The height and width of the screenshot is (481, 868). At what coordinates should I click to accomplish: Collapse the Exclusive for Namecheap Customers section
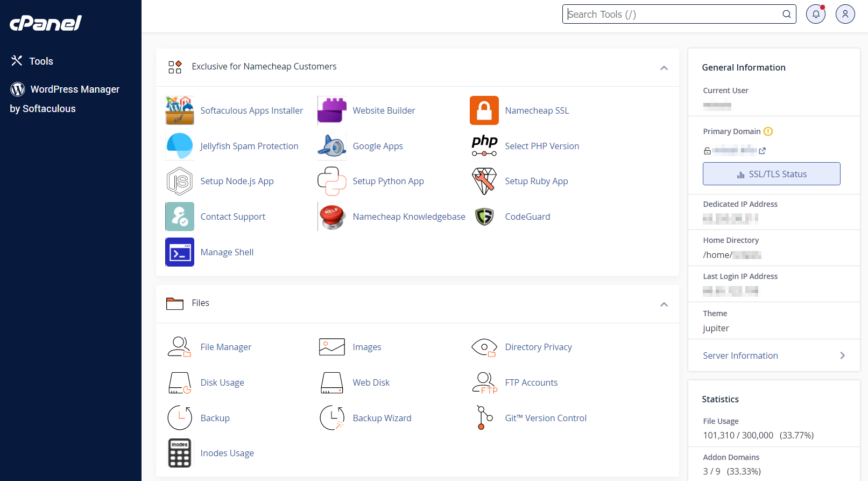pos(664,68)
